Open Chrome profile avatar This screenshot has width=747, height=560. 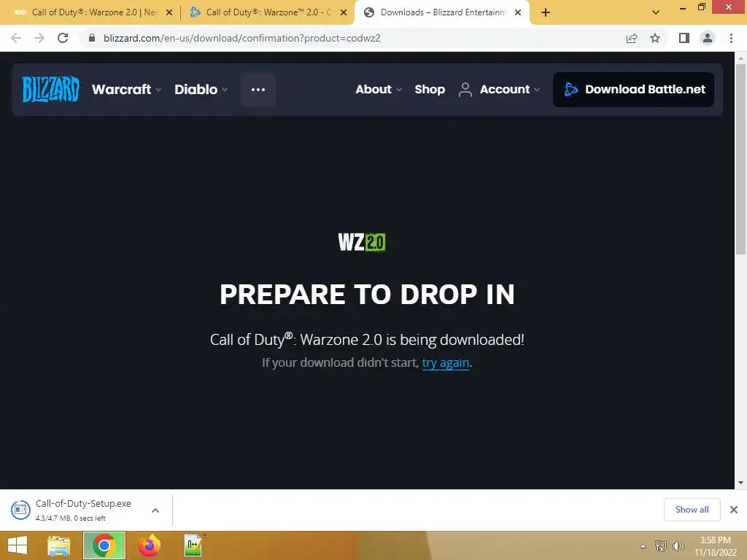(708, 38)
